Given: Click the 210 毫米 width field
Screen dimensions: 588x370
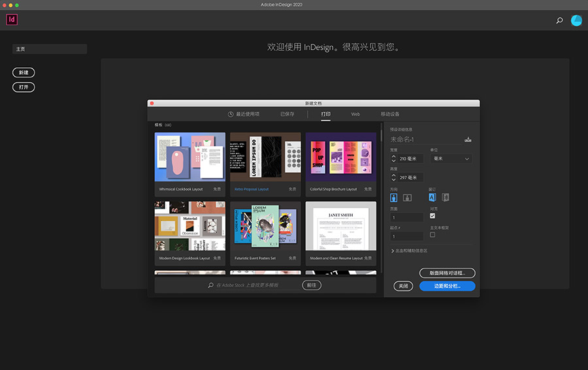Looking at the screenshot, I should pos(411,159).
